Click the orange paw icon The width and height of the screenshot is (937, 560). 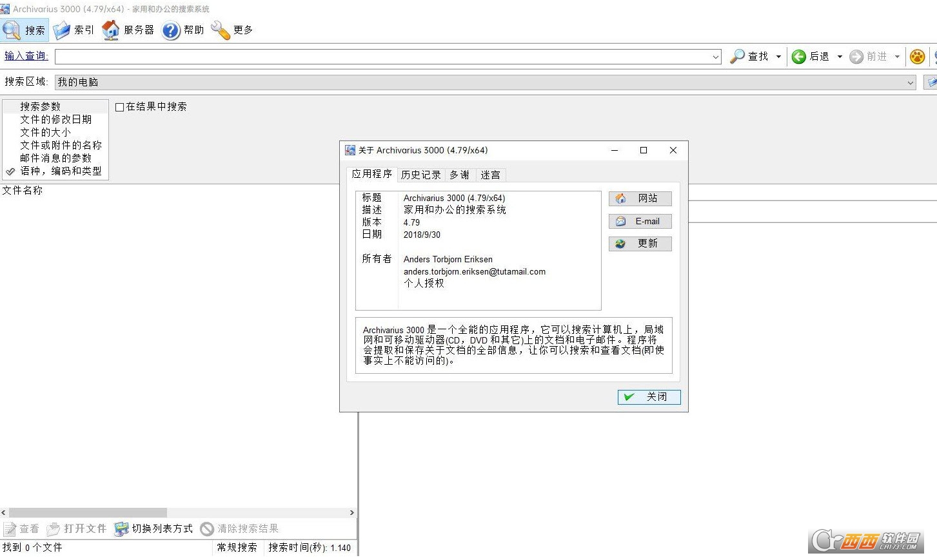coord(917,57)
